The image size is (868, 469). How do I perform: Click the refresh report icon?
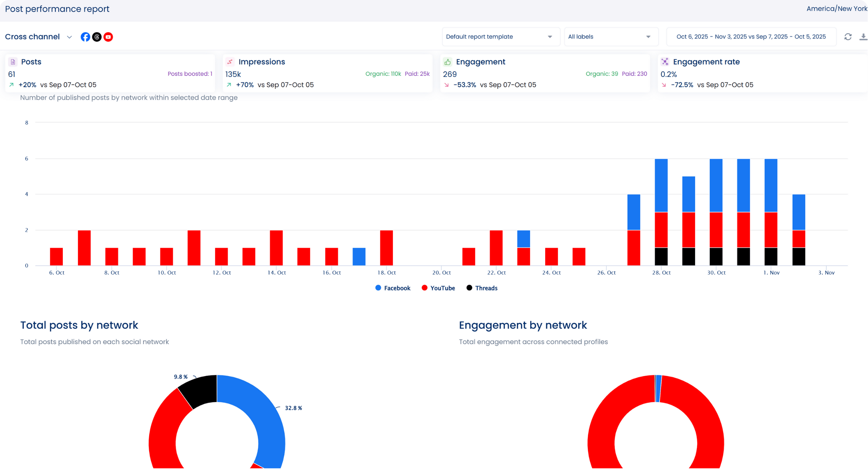point(848,37)
